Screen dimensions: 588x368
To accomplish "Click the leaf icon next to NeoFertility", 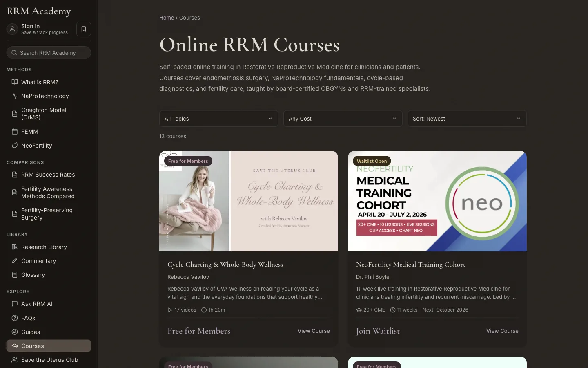I will [x=15, y=146].
